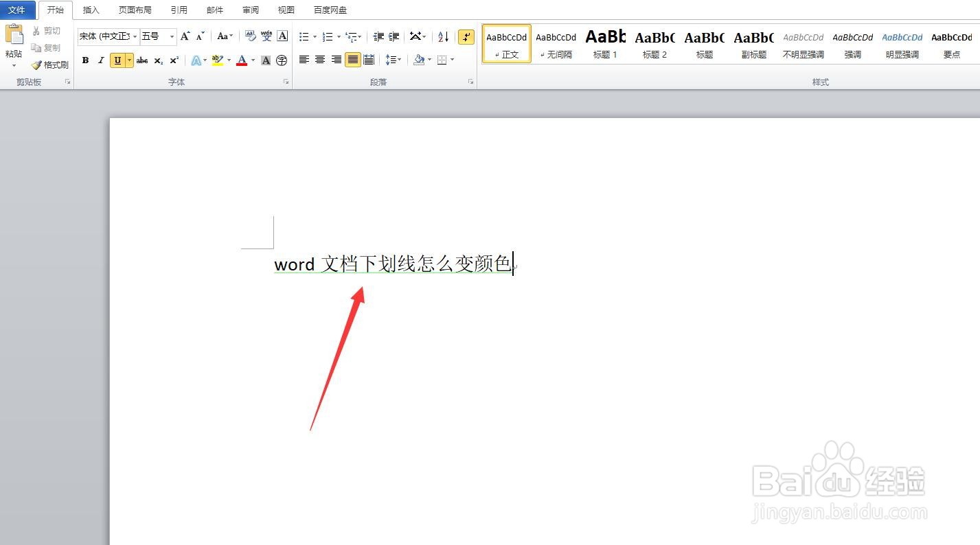Apply the 正文 Normal style
980x545 pixels.
coord(507,44)
